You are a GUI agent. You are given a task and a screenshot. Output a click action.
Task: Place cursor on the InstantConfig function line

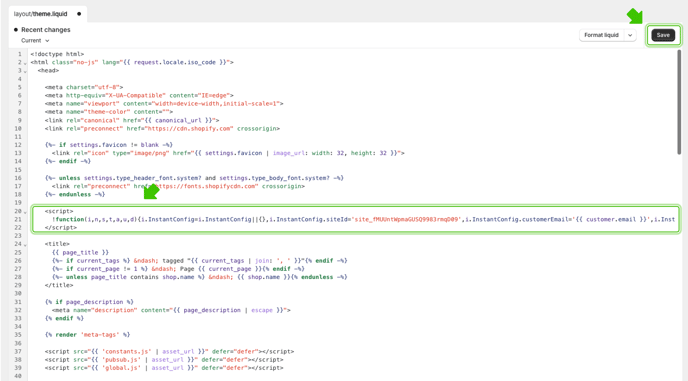click(363, 219)
